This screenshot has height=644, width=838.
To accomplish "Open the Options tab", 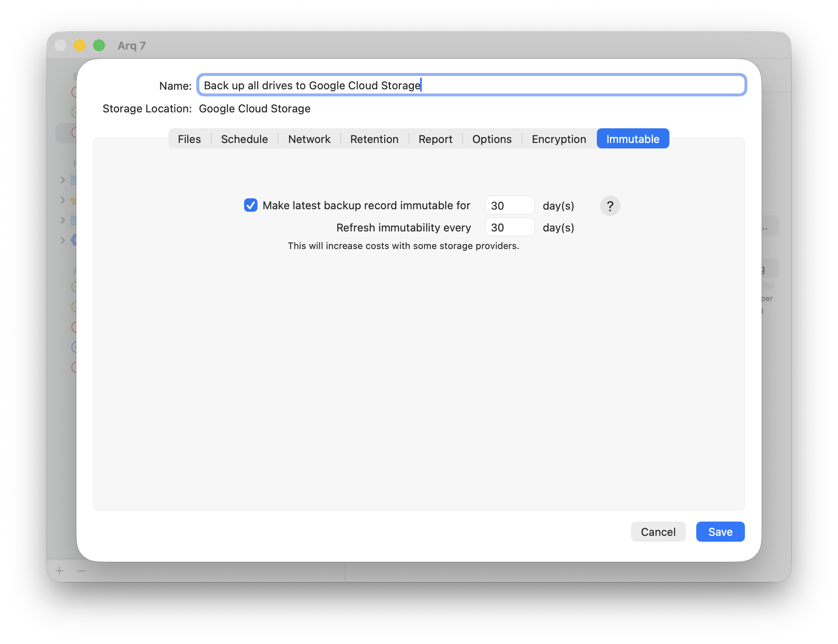I will pos(492,139).
